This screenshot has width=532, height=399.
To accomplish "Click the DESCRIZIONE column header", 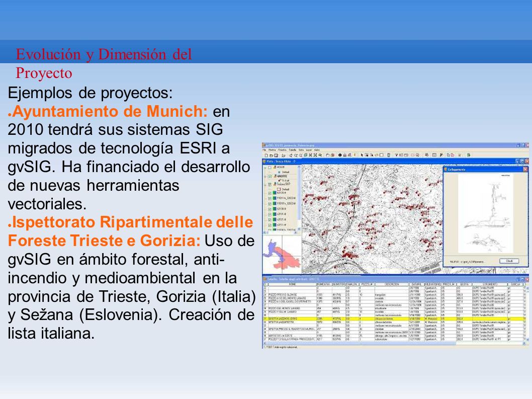I will coord(392,284).
